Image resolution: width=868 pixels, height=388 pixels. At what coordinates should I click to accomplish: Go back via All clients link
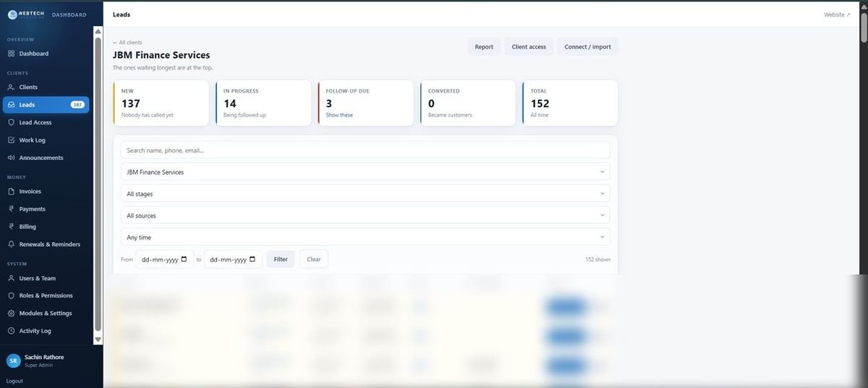[127, 43]
